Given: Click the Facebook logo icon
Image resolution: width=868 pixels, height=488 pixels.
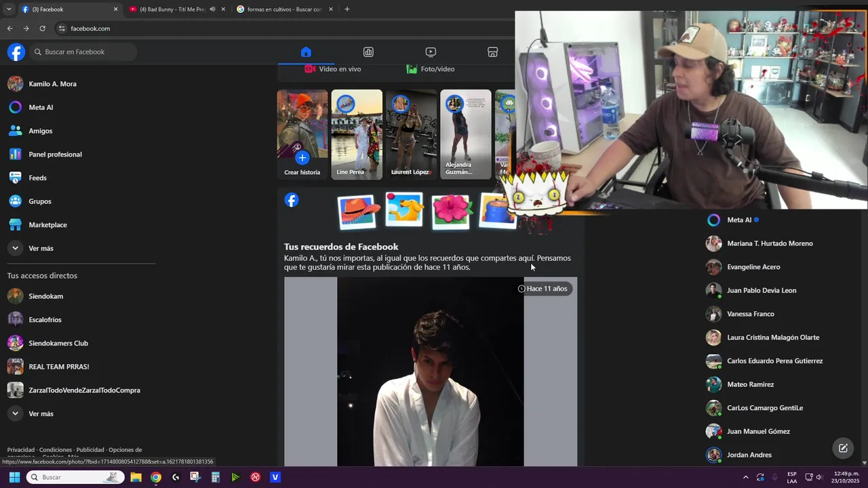Looking at the screenshot, I should coord(16,52).
